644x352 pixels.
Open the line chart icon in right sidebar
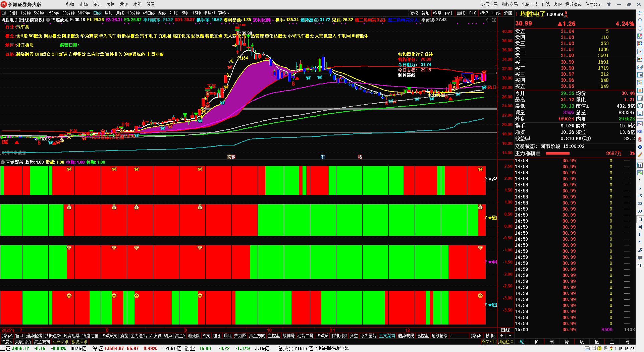point(640,51)
